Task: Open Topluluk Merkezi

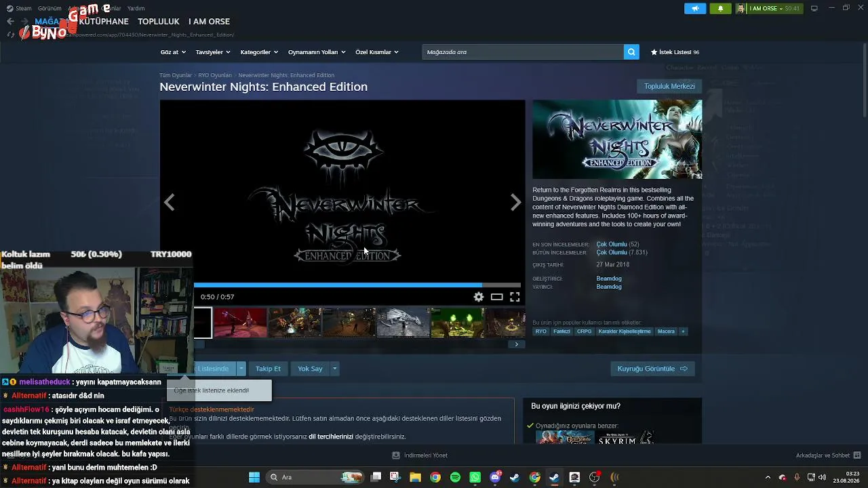Action: (x=669, y=86)
